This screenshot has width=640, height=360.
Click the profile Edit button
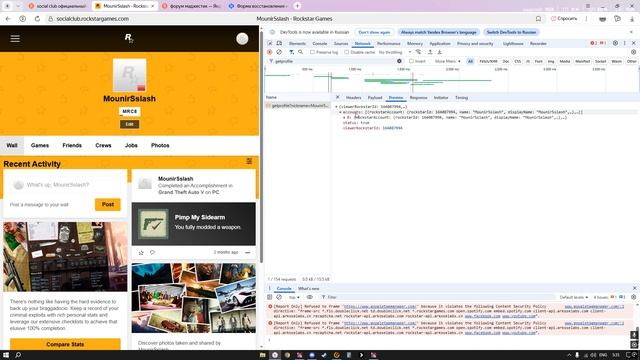tap(129, 124)
